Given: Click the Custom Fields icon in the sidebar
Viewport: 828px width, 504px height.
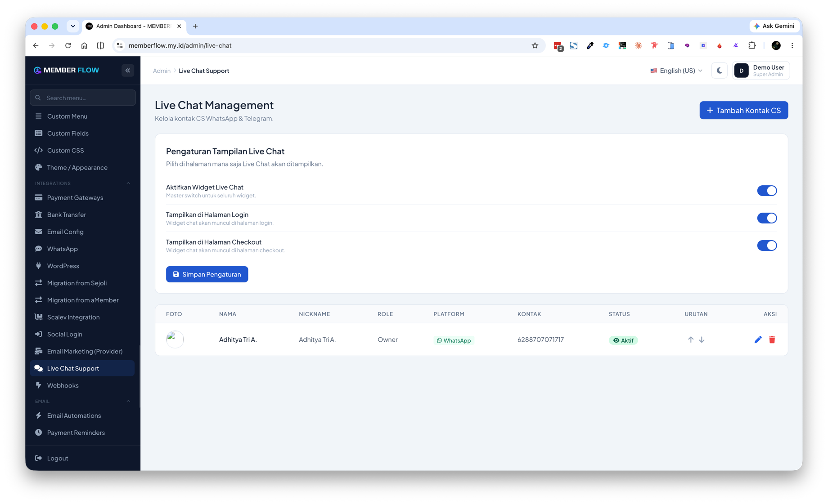Looking at the screenshot, I should coord(39,133).
